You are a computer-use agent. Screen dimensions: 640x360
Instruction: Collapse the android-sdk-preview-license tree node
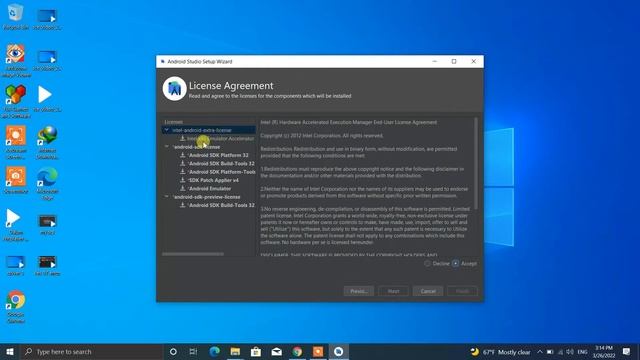tap(167, 197)
